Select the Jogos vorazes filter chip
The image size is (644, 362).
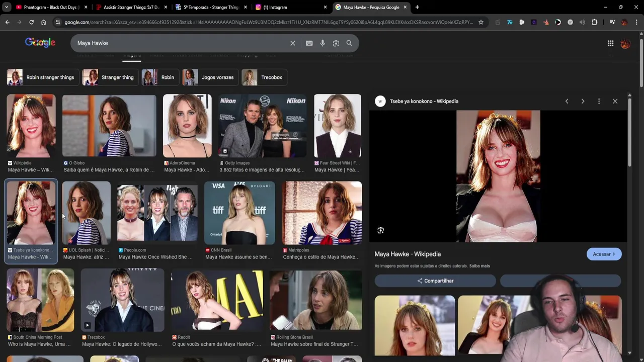pyautogui.click(x=210, y=77)
